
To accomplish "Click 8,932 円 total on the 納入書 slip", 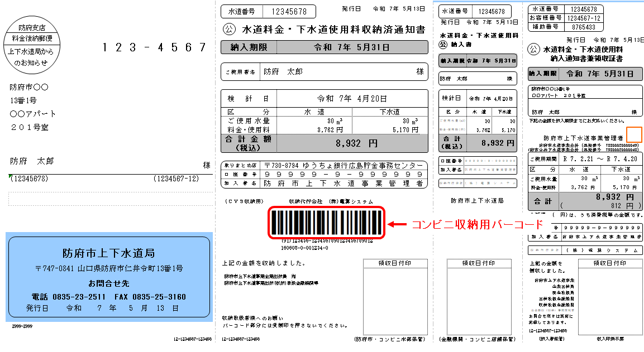I will pyautogui.click(x=497, y=143).
